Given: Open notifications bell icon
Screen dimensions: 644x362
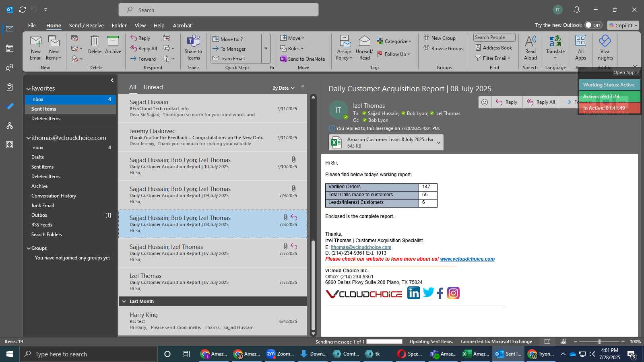Looking at the screenshot, I should [577, 10].
